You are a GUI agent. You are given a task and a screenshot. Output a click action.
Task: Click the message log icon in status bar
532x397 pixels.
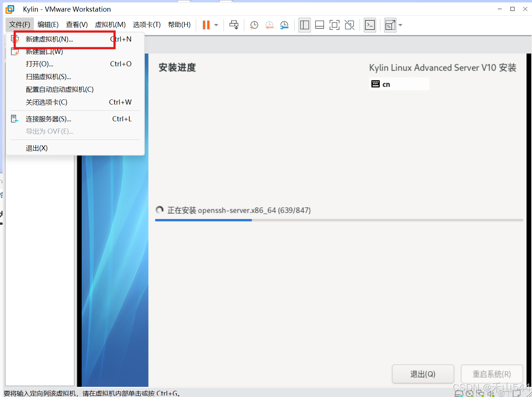coord(517,393)
